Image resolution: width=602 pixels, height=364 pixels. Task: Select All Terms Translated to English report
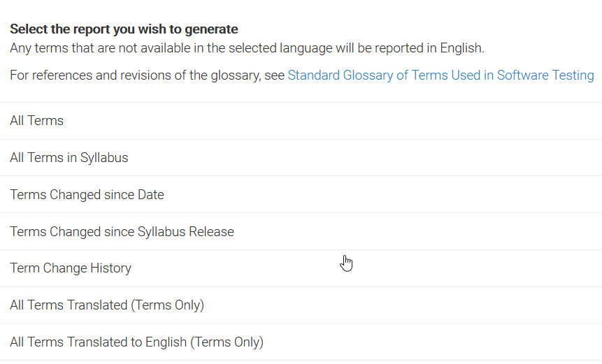point(301,342)
